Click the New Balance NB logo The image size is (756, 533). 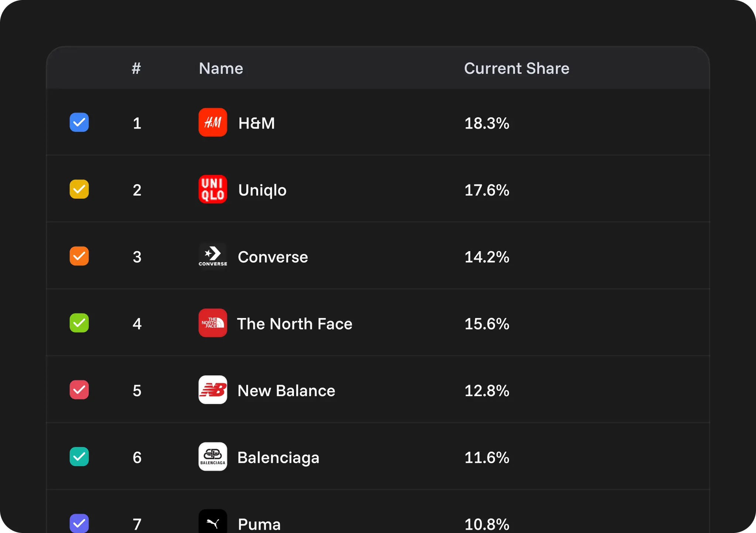coord(213,390)
